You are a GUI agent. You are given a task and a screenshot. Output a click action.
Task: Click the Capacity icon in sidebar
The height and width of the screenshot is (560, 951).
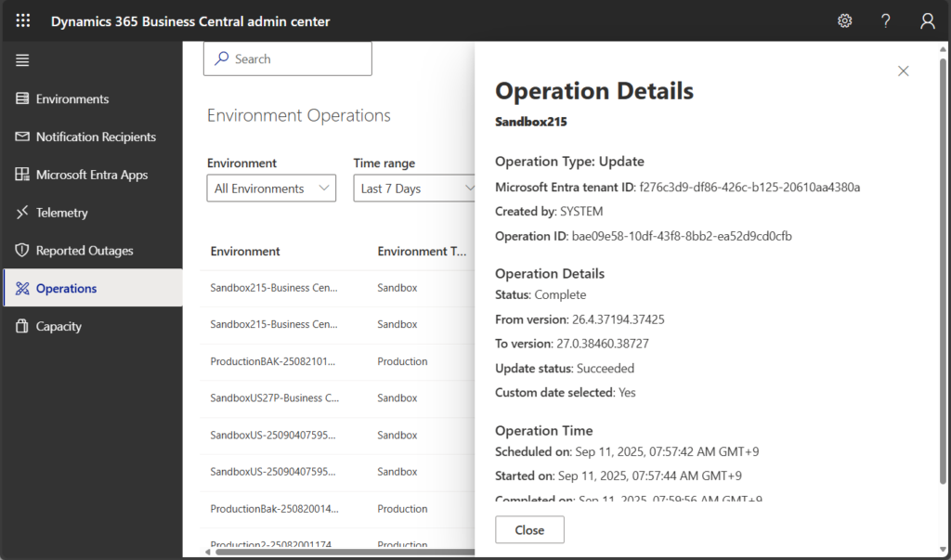(22, 326)
